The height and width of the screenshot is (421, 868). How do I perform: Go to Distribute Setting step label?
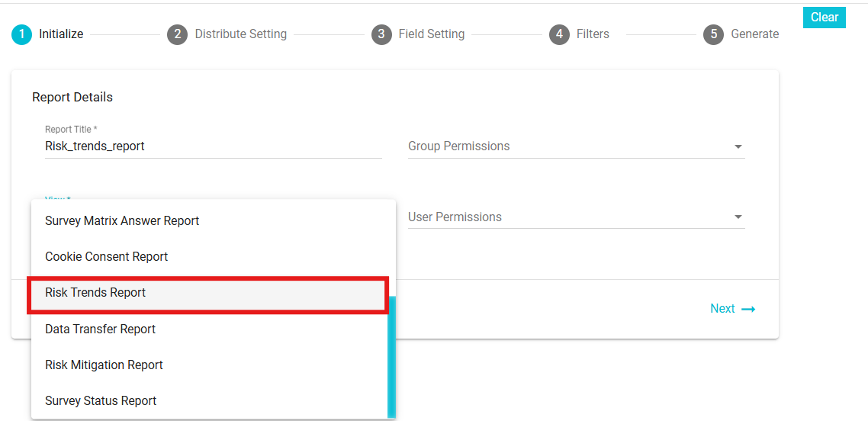[241, 34]
